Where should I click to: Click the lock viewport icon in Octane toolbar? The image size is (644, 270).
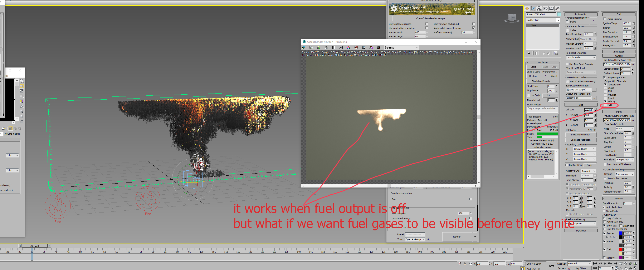[x=326, y=47]
